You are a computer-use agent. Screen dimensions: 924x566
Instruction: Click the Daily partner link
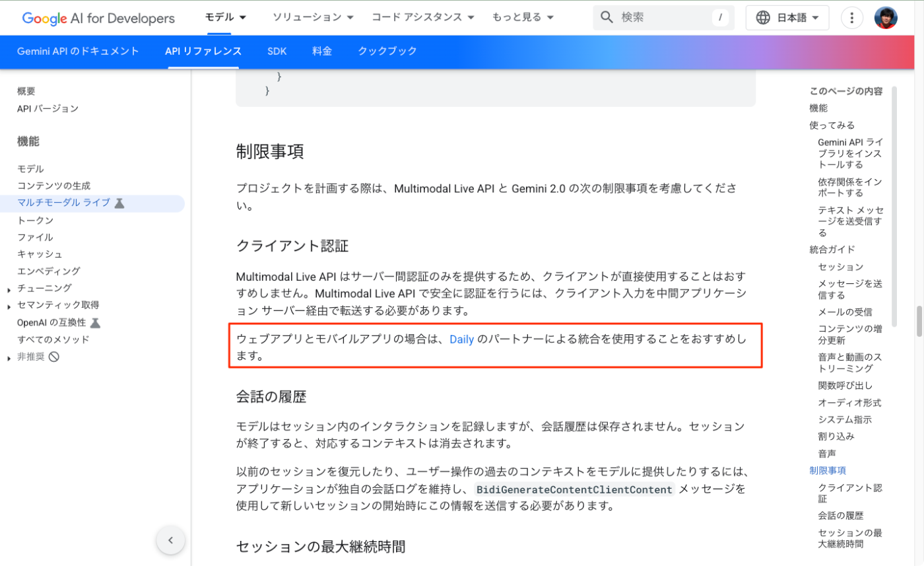coord(462,340)
